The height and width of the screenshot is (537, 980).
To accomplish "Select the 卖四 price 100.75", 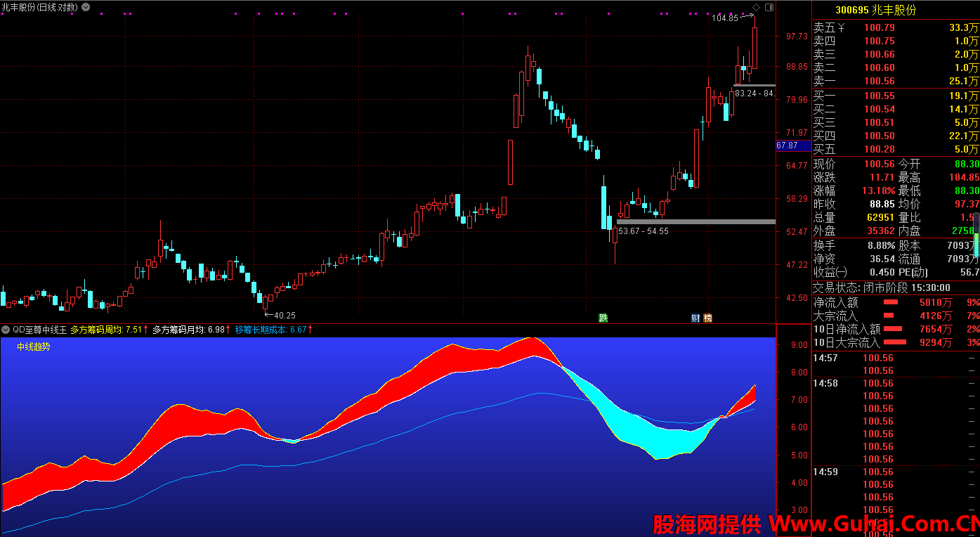I will [x=880, y=41].
